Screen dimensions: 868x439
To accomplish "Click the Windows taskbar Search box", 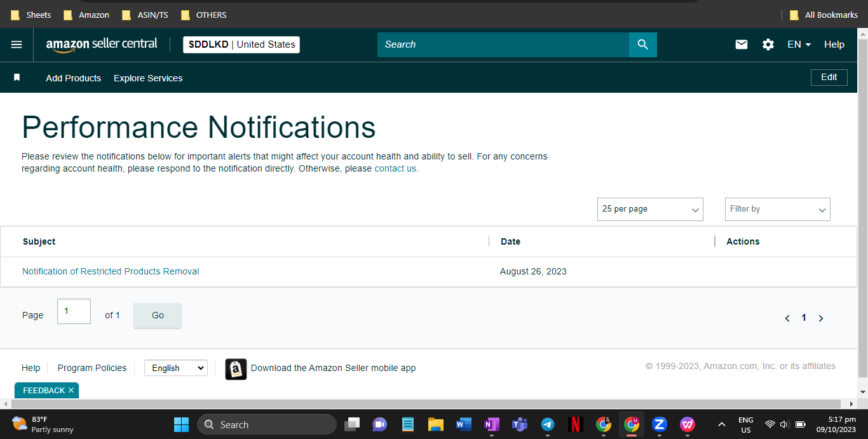I will [267, 424].
